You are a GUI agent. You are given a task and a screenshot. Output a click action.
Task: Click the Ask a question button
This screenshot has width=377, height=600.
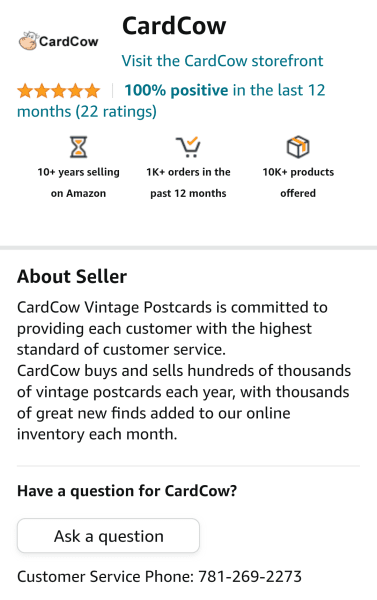108,535
